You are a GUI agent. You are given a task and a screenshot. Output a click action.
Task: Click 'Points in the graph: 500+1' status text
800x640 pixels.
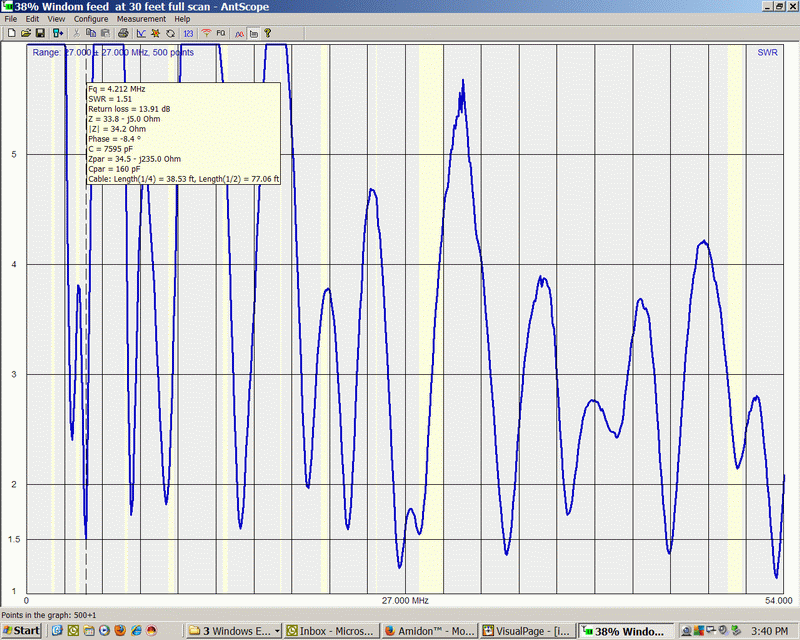tap(48, 615)
